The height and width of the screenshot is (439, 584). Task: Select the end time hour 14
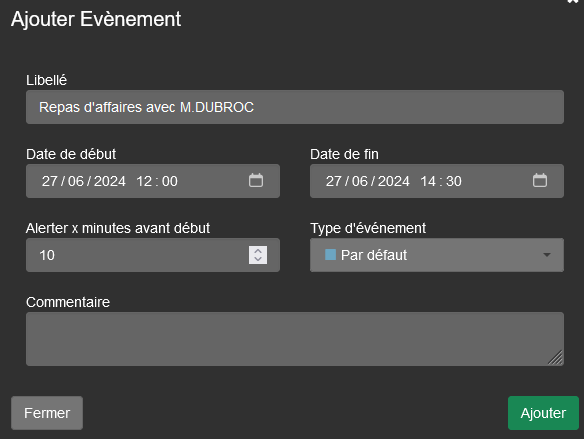428,181
